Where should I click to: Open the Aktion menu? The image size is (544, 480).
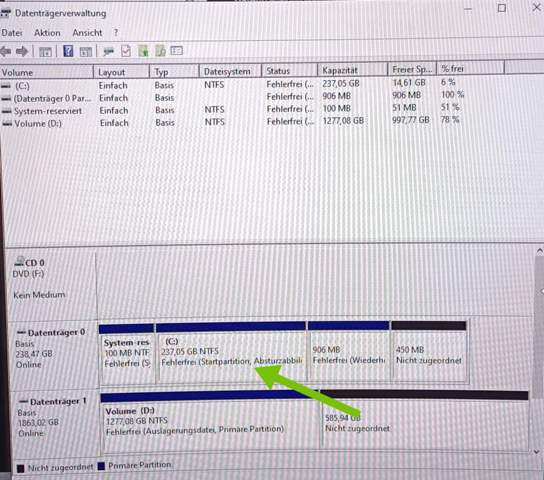[x=47, y=33]
